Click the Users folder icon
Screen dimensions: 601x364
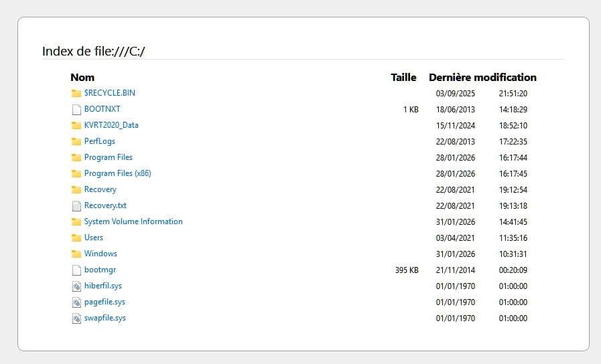click(x=76, y=238)
